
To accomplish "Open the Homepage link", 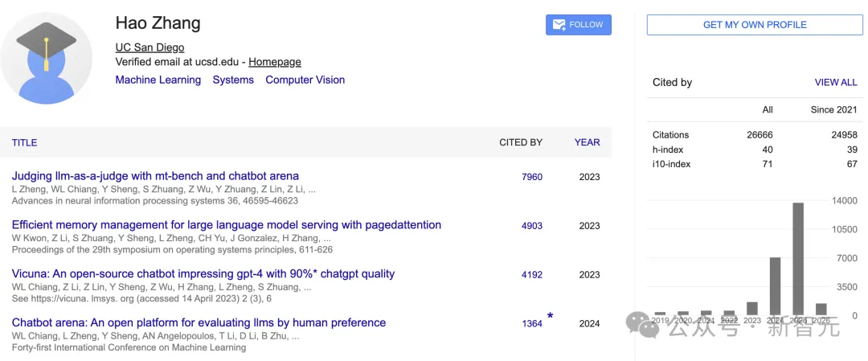I will pos(275,62).
